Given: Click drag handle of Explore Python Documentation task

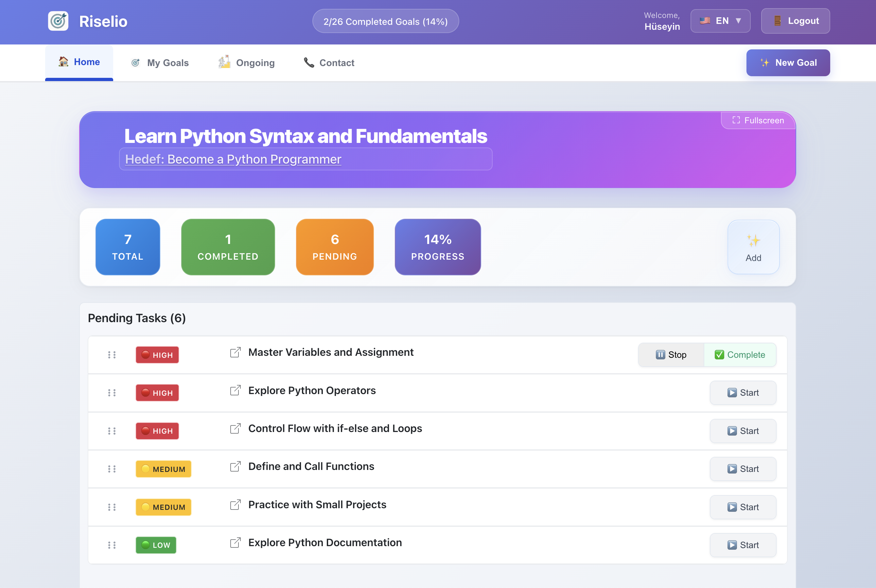Looking at the screenshot, I should tap(112, 545).
